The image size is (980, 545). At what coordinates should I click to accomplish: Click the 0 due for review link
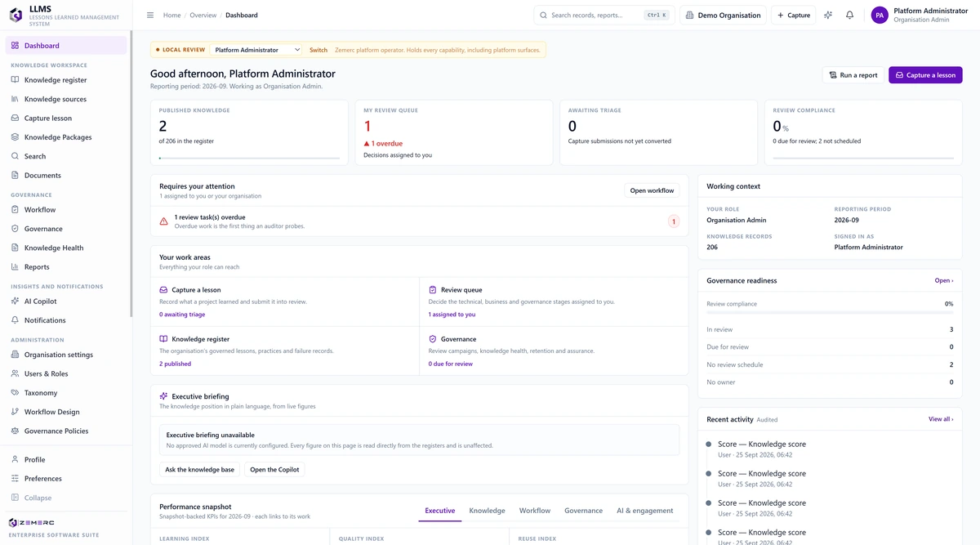pos(450,364)
